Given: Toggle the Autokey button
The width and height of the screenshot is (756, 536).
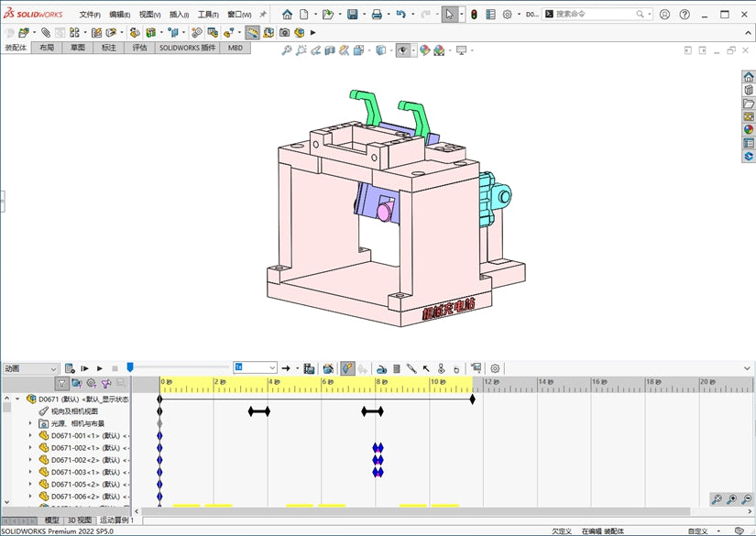Looking at the screenshot, I should [x=347, y=368].
